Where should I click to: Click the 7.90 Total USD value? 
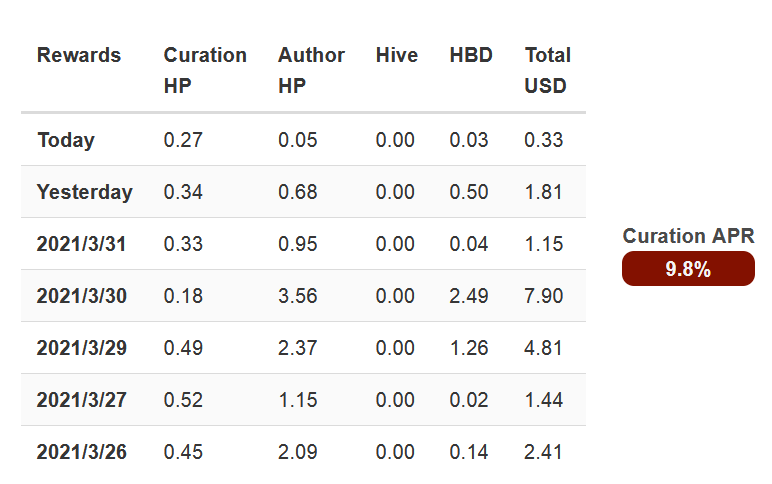543,296
